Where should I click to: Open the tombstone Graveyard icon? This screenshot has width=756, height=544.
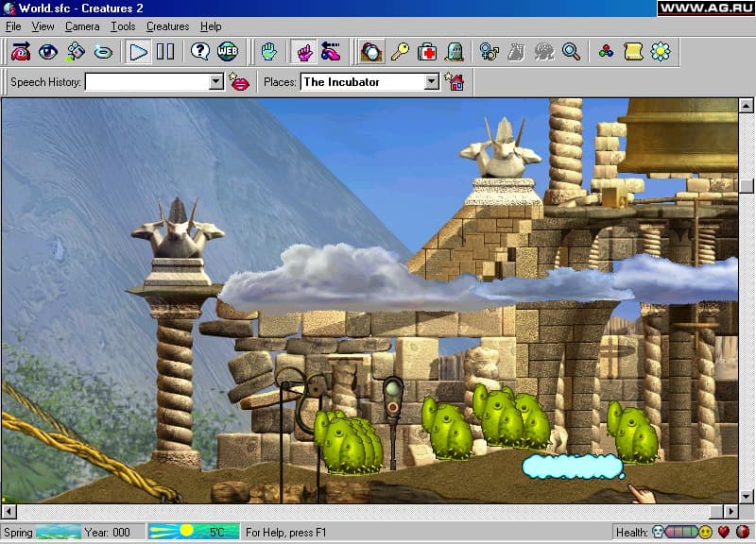click(455, 52)
